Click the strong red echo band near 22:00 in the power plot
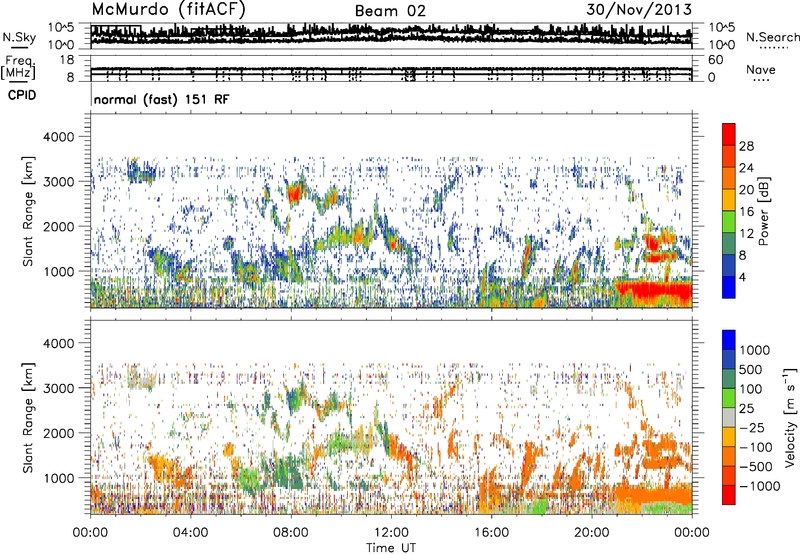This screenshot has width=800, height=554. (654, 290)
